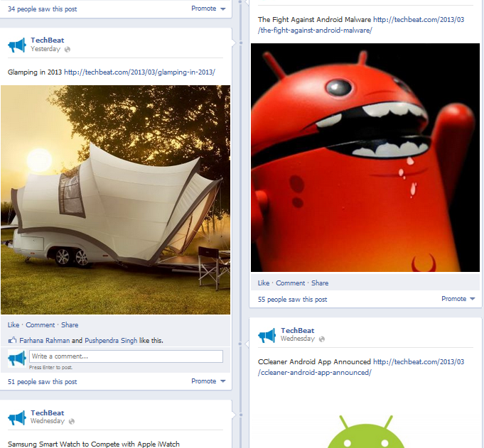
Task: Click 'CCleaner Android App Announced' title text
Action: pos(314,361)
